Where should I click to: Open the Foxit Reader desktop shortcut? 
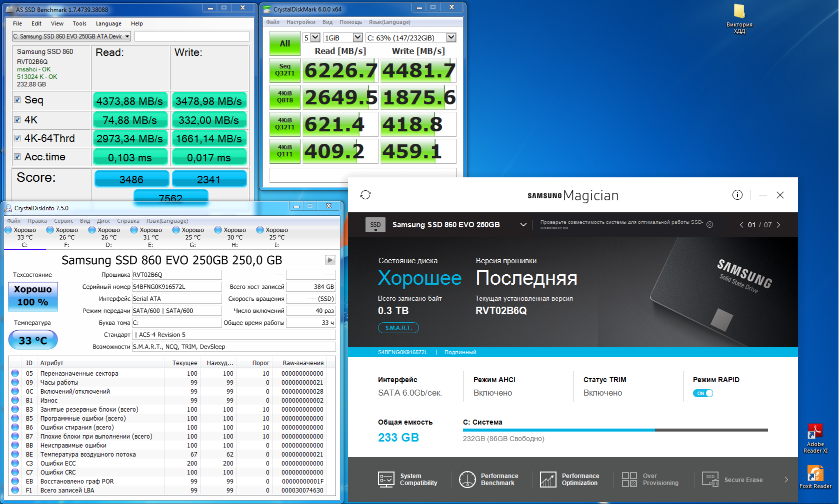point(815,477)
